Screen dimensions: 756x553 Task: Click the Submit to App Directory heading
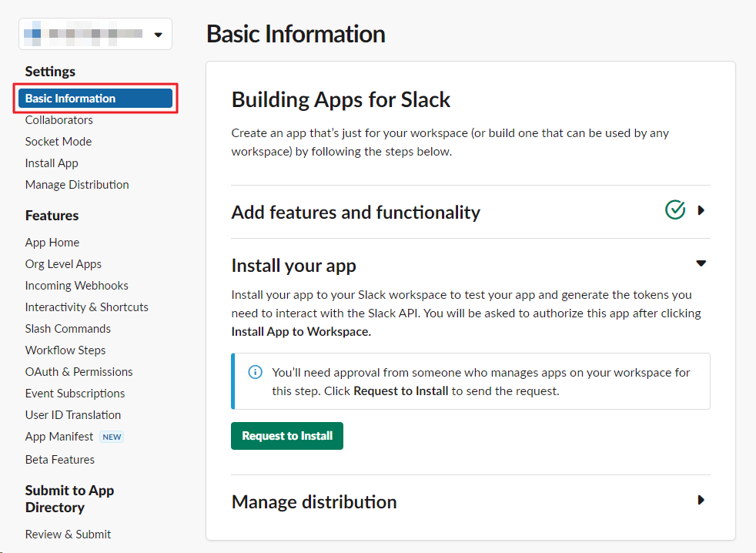point(69,499)
